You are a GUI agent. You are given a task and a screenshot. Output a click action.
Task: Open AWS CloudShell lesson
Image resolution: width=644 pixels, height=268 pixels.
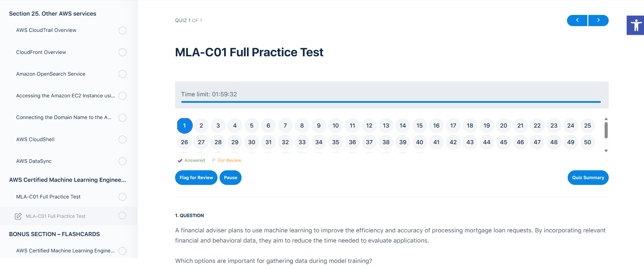pos(35,139)
